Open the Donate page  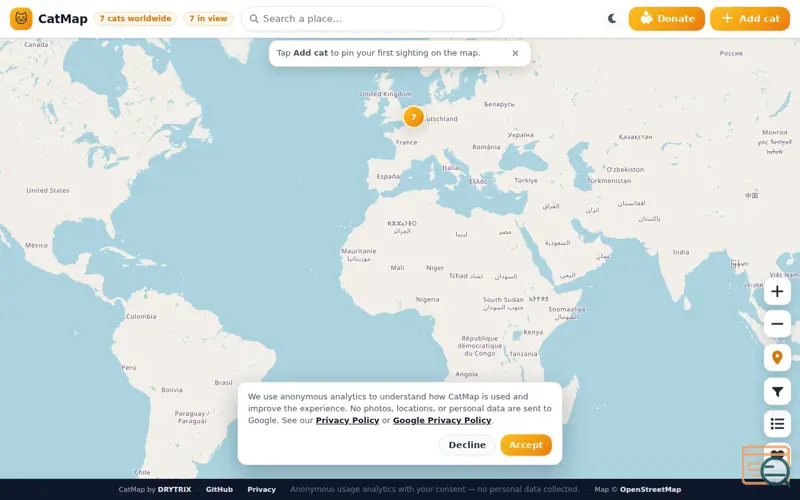(x=666, y=19)
